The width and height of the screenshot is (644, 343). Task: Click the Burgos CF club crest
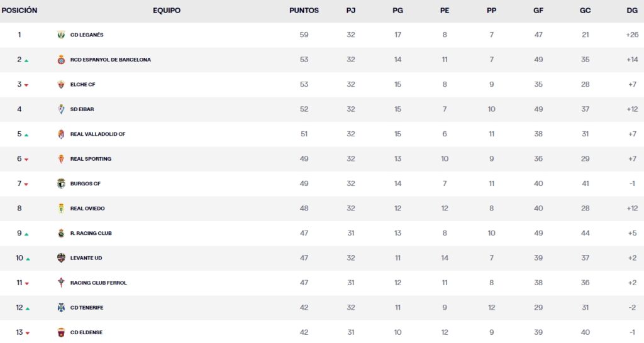coord(61,184)
